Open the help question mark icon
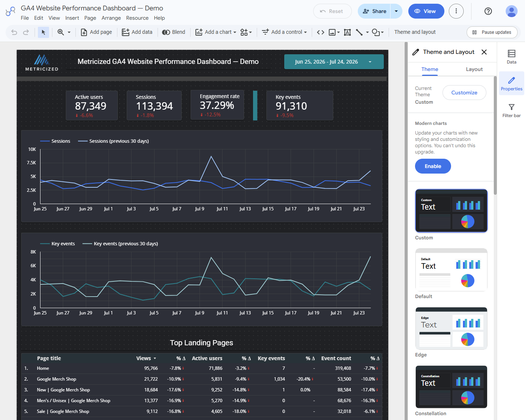525x420 pixels. [488, 11]
